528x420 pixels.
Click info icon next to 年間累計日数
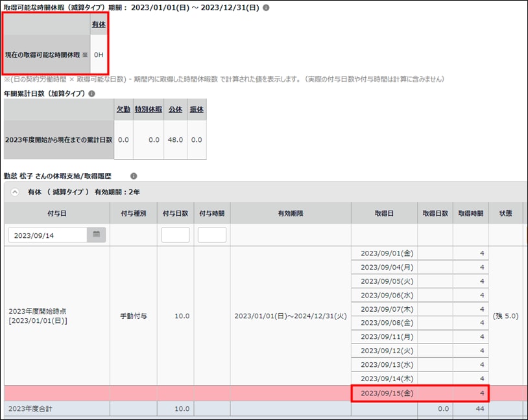[x=91, y=94]
